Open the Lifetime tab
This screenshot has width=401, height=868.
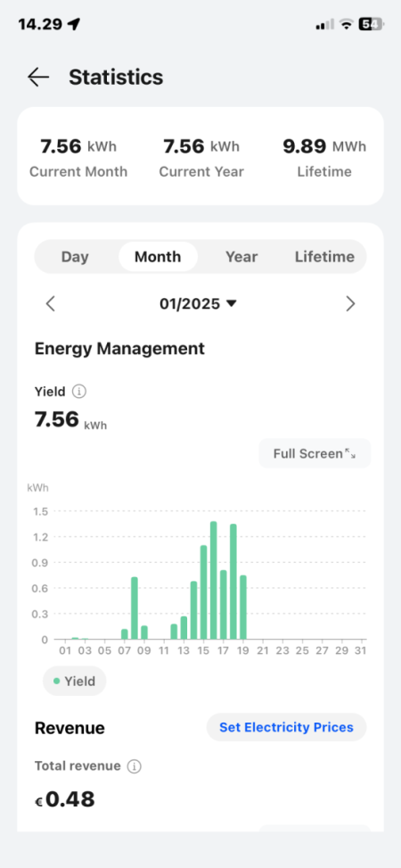coord(324,257)
